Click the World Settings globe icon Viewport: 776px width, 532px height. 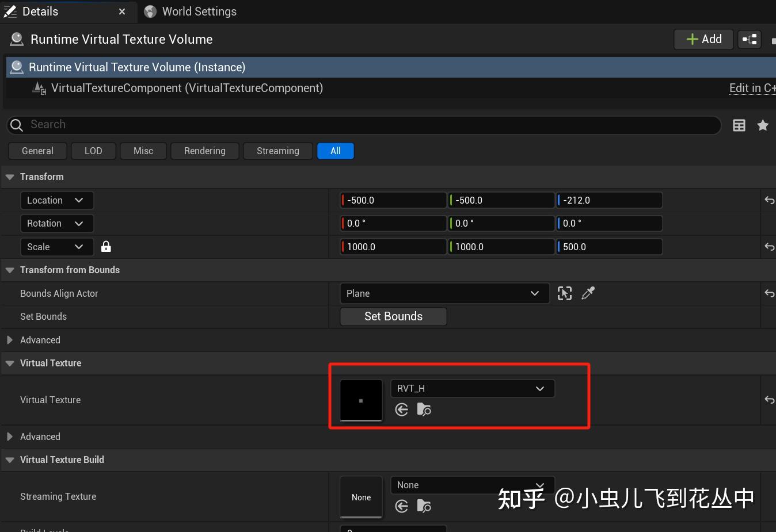coord(150,12)
